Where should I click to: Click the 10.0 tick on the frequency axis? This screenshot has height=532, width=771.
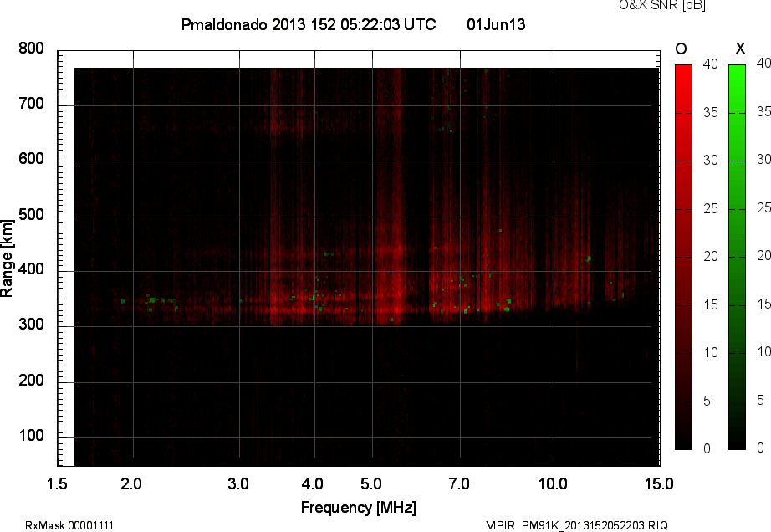click(553, 483)
